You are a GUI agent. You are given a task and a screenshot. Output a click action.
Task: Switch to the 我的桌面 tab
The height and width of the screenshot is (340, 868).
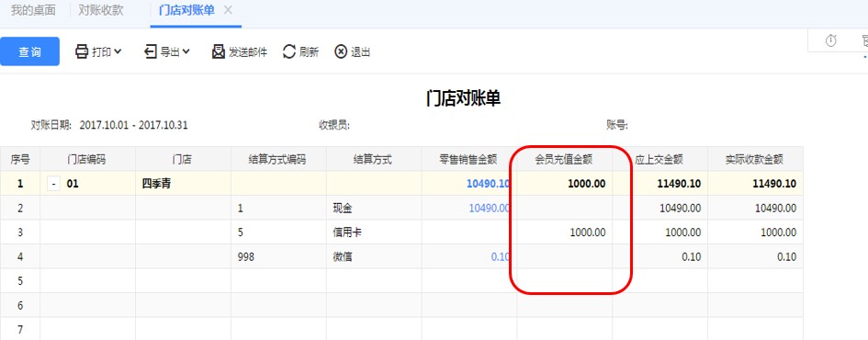click(x=33, y=10)
